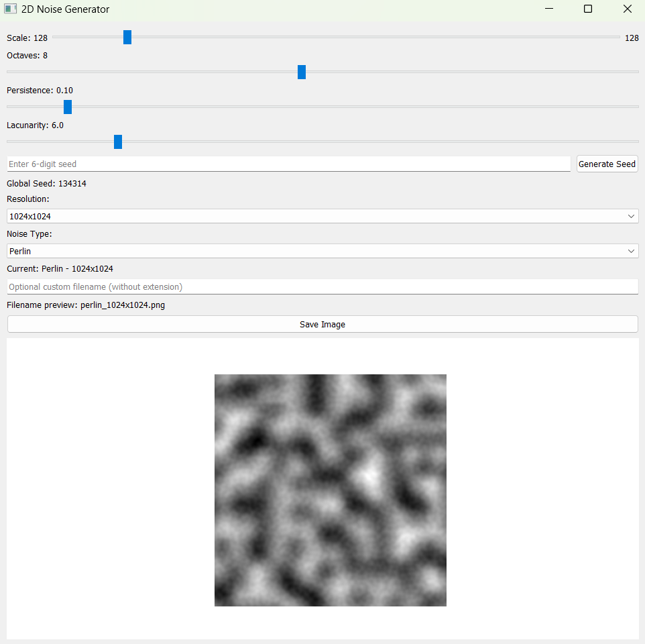Viewport: 645px width, 644px height.
Task: Click the optional custom filename field
Action: (x=322, y=286)
